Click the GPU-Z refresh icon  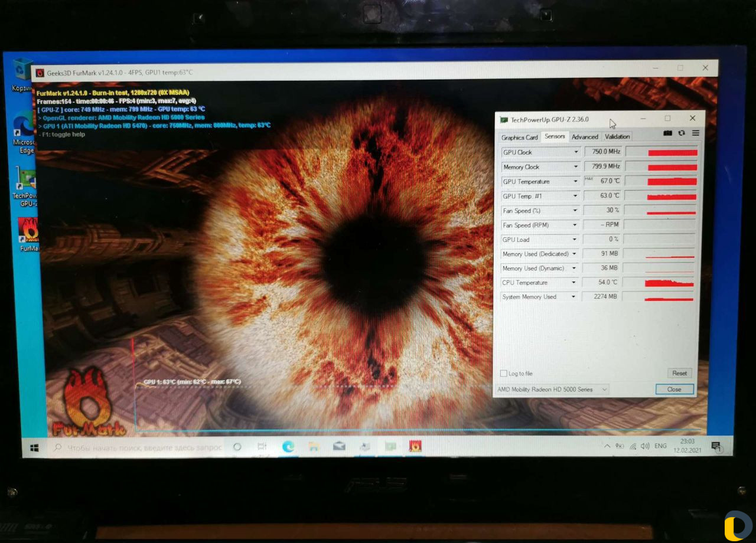682,133
